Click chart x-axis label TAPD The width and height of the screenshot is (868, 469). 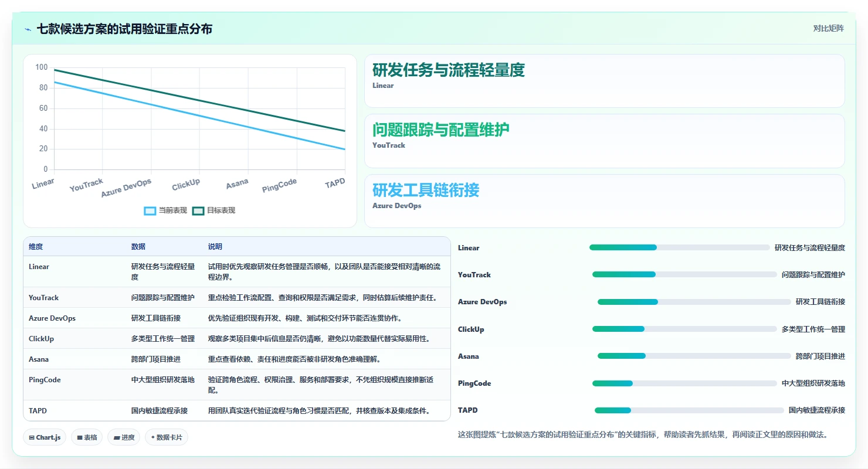tap(335, 183)
